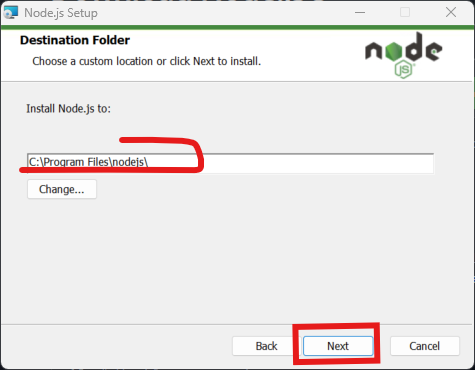The image size is (475, 370).
Task: Click the 'Install Node.js to:' label
Action: coord(68,109)
